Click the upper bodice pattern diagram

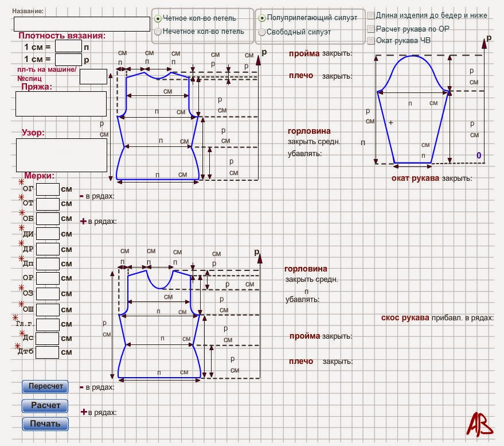[x=158, y=126]
